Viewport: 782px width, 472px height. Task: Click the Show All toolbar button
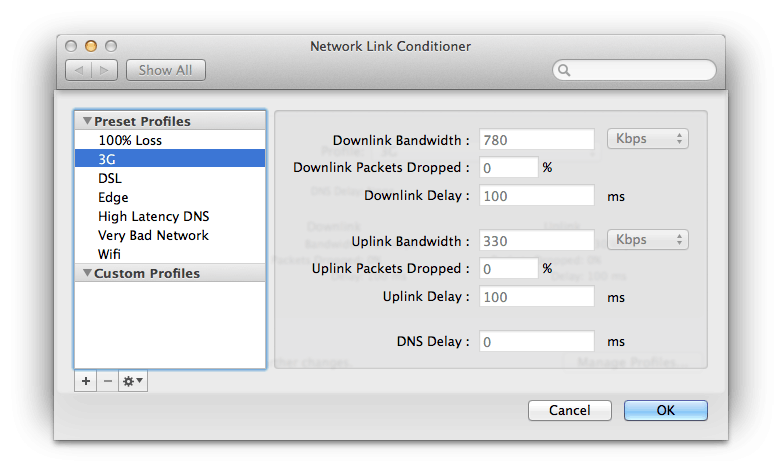tap(166, 70)
